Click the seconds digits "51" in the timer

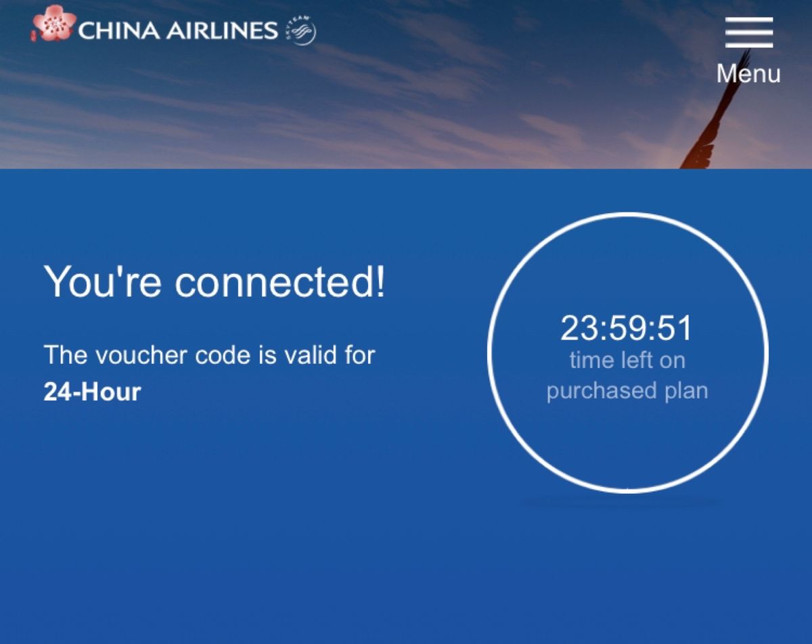(x=675, y=329)
